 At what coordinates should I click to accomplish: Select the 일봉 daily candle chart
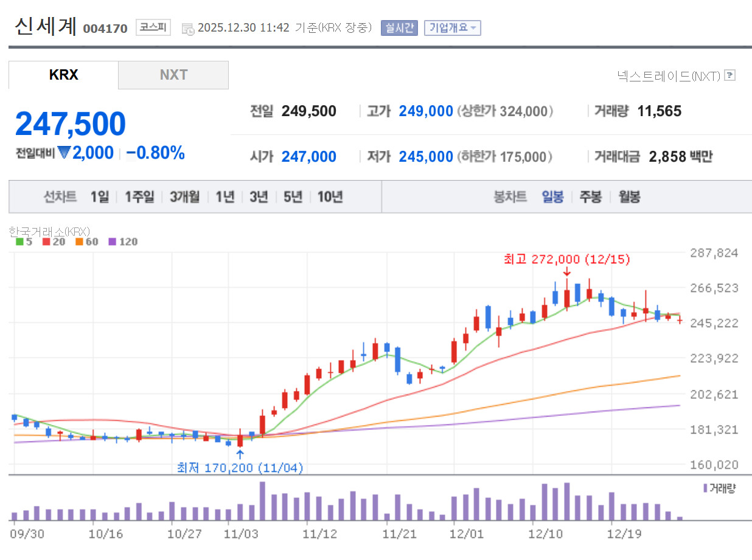click(552, 197)
